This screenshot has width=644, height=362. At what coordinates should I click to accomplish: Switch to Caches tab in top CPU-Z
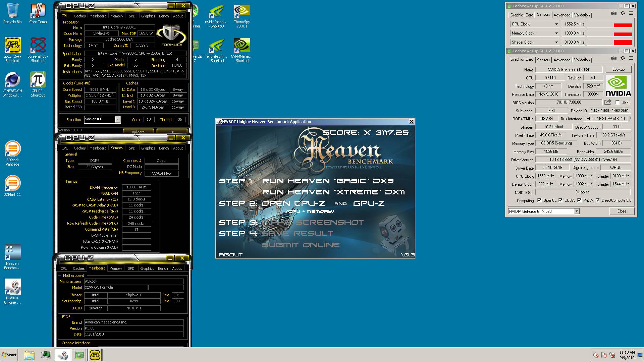[x=79, y=16]
